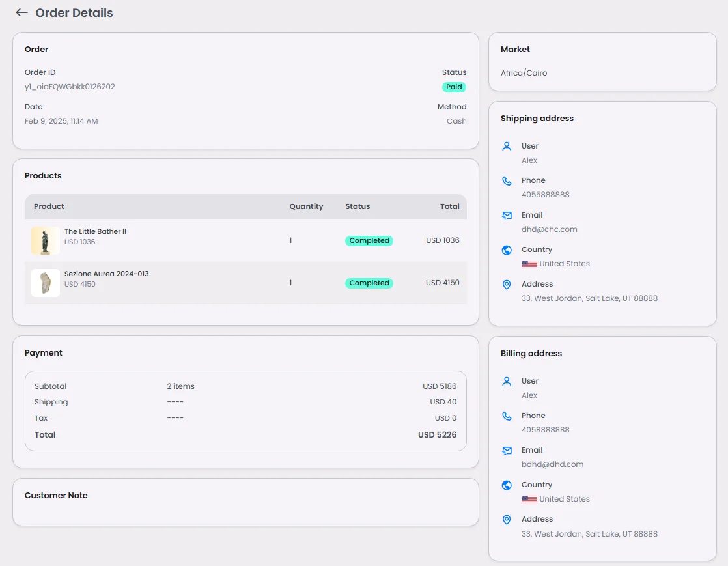The height and width of the screenshot is (566, 728).
Task: Click the shipping address phone icon
Action: [x=507, y=181]
